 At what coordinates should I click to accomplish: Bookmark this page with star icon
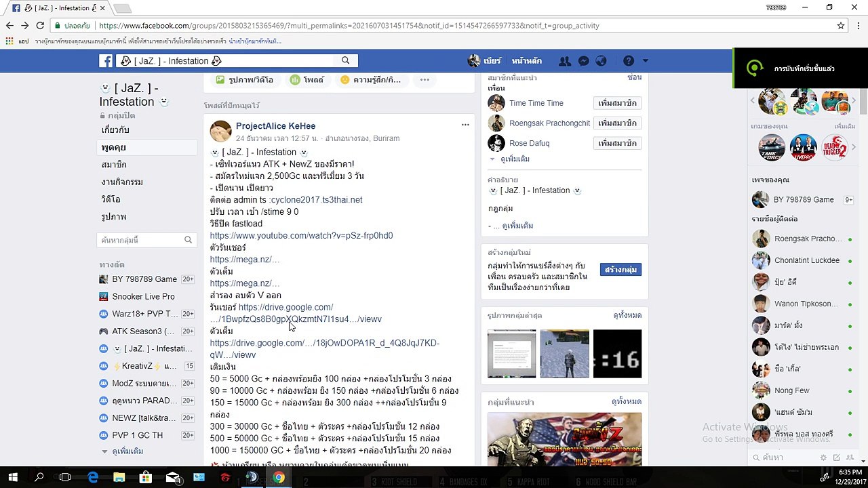(841, 26)
